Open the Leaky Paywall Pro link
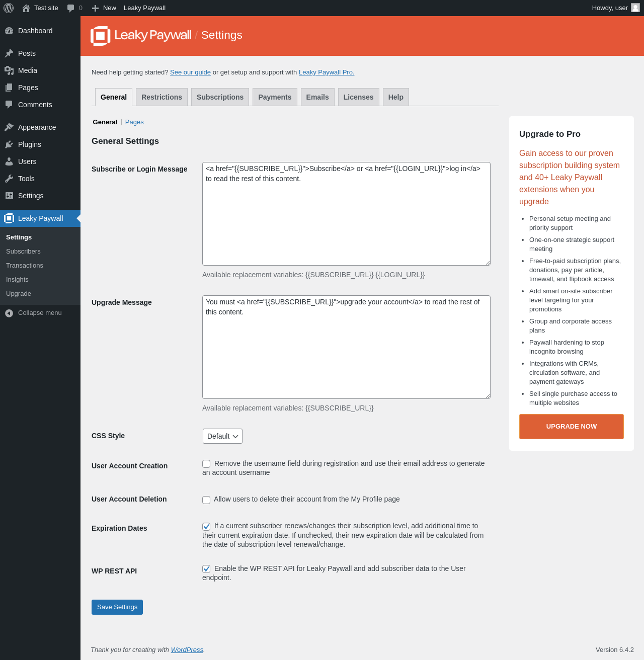 pyautogui.click(x=327, y=72)
